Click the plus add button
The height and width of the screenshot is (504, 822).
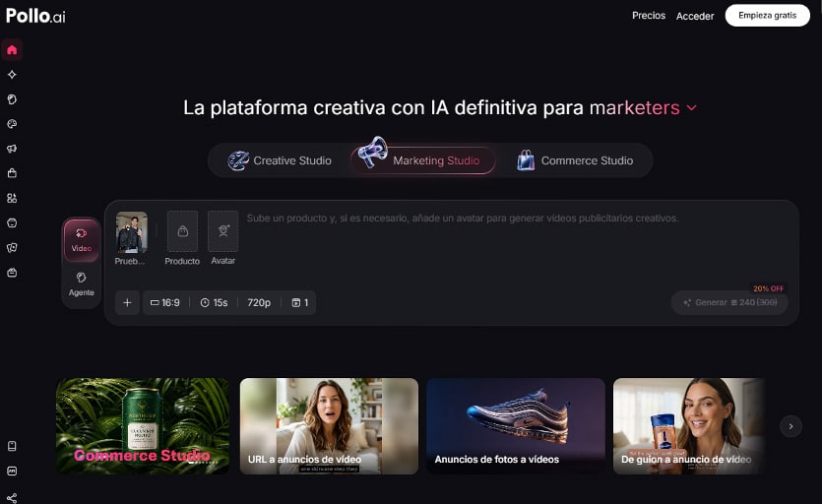[127, 302]
